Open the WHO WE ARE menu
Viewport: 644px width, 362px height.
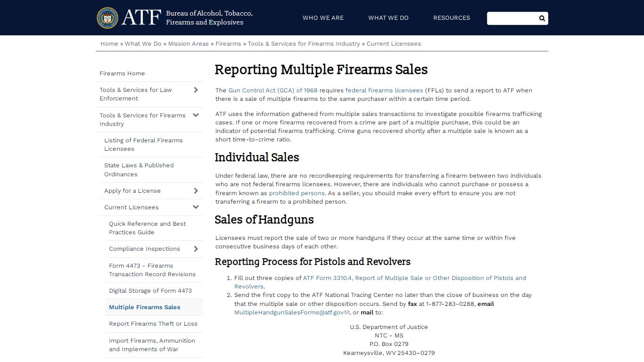coord(323,18)
